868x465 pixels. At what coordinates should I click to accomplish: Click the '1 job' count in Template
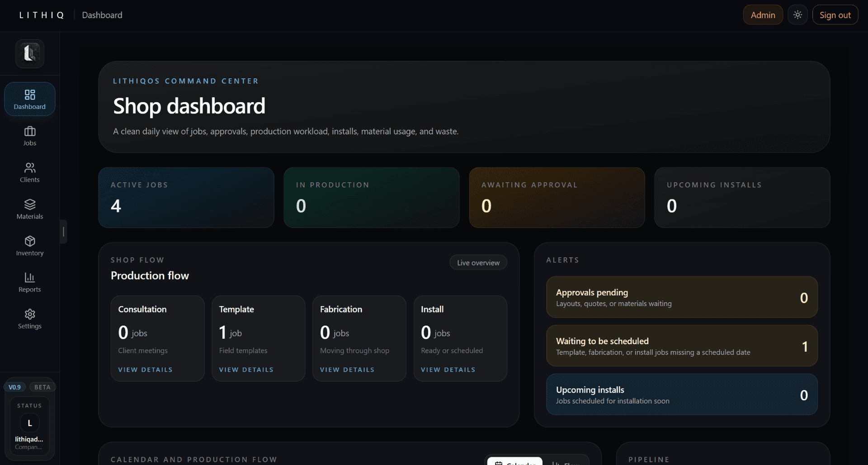231,332
